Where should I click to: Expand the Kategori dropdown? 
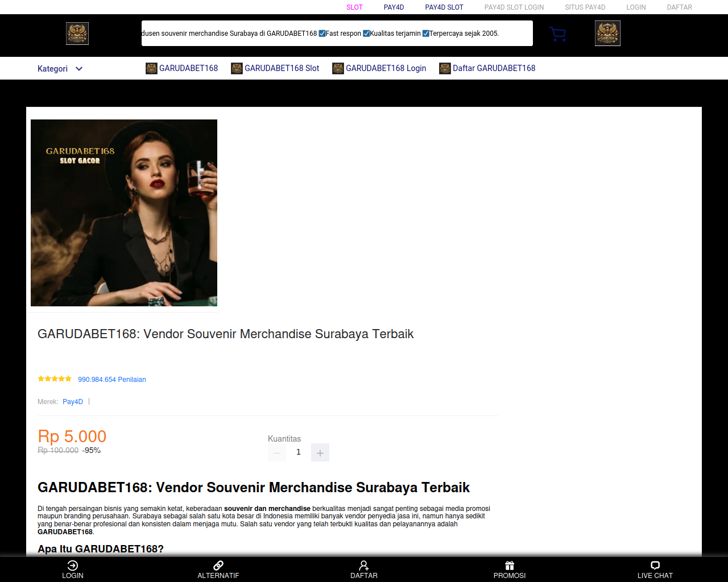[60, 69]
